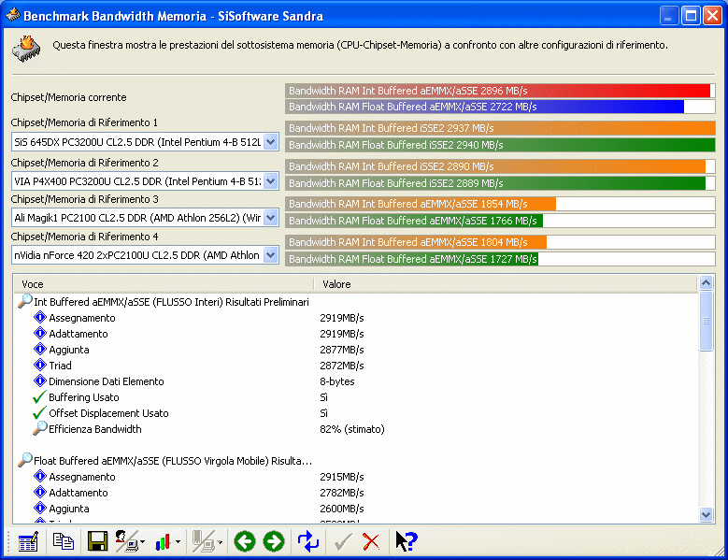The width and height of the screenshot is (728, 560).
Task: Click the context help cursor icon
Action: pos(407,541)
